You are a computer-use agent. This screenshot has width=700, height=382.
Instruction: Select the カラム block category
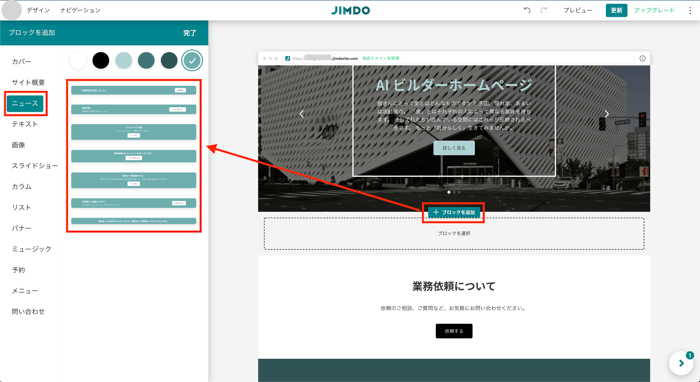(x=21, y=187)
